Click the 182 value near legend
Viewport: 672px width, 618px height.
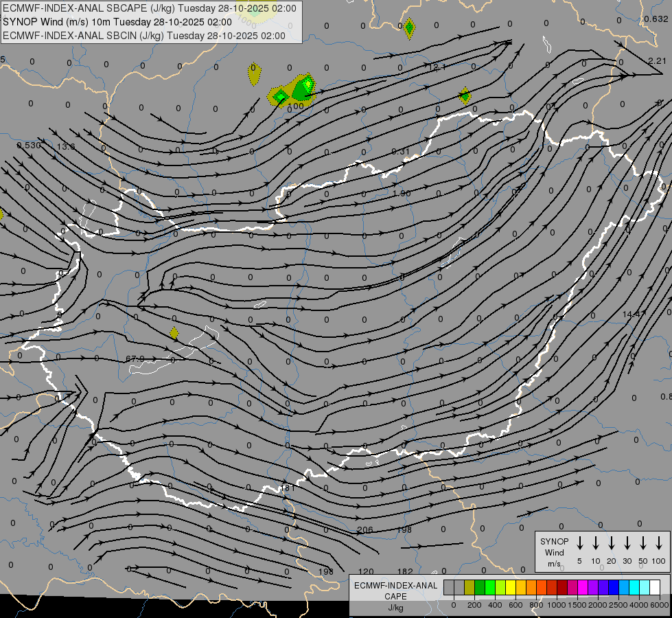point(405,572)
